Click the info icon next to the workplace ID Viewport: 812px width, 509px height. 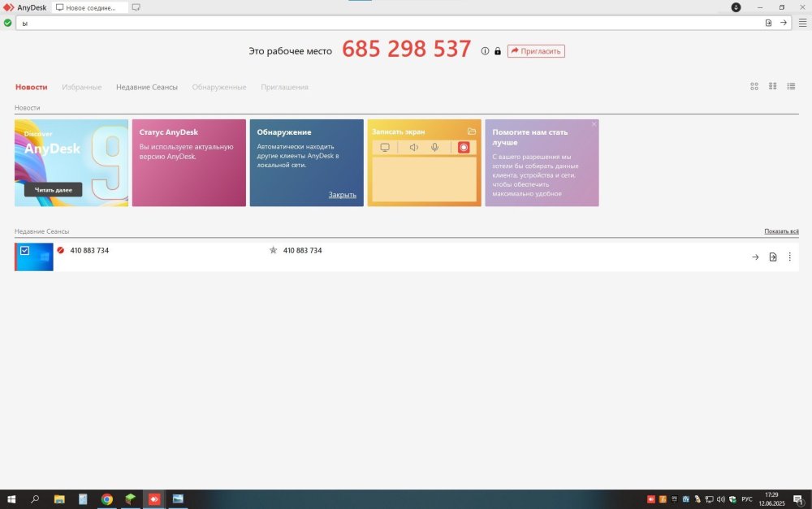(x=485, y=51)
